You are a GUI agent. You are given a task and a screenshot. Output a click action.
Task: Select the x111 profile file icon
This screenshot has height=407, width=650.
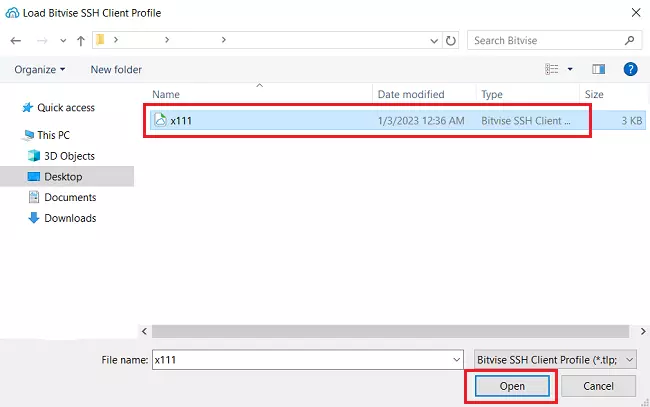click(x=159, y=120)
